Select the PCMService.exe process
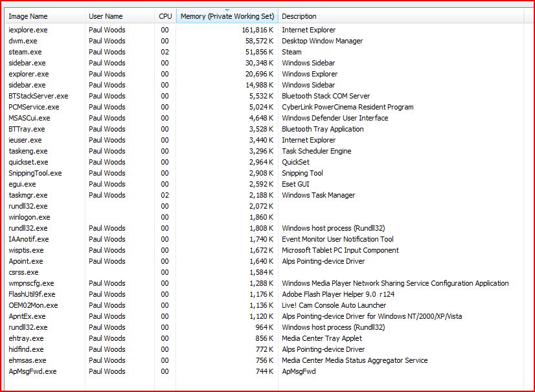The image size is (535, 392). click(34, 107)
